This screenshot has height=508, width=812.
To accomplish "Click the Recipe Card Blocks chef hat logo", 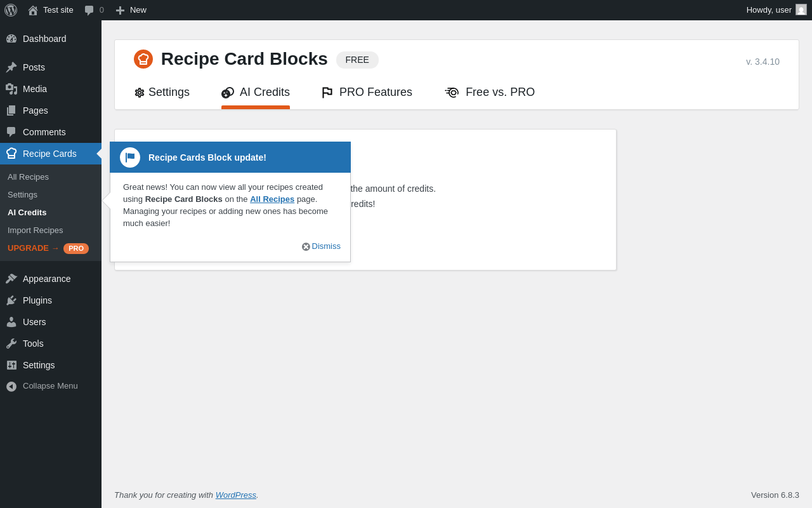I will [143, 59].
